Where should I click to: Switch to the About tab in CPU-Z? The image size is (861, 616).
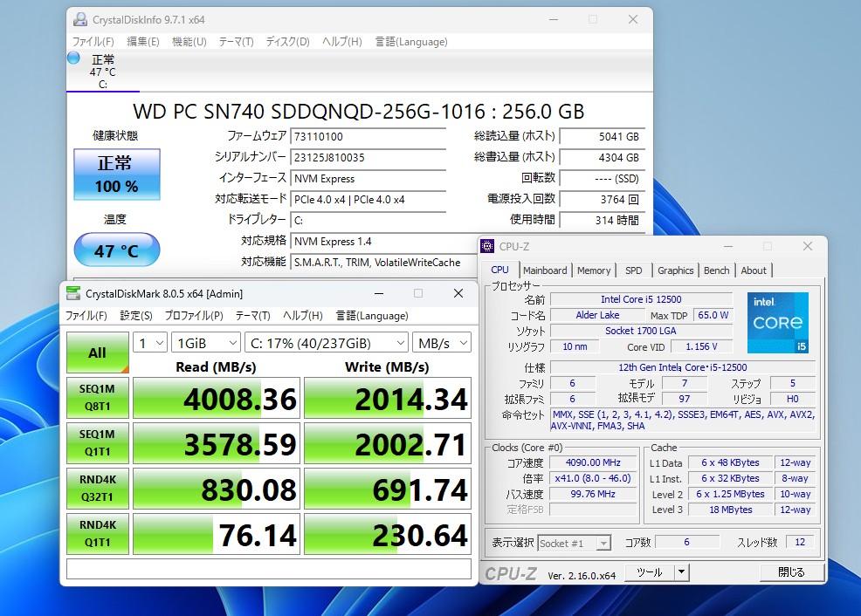[754, 270]
